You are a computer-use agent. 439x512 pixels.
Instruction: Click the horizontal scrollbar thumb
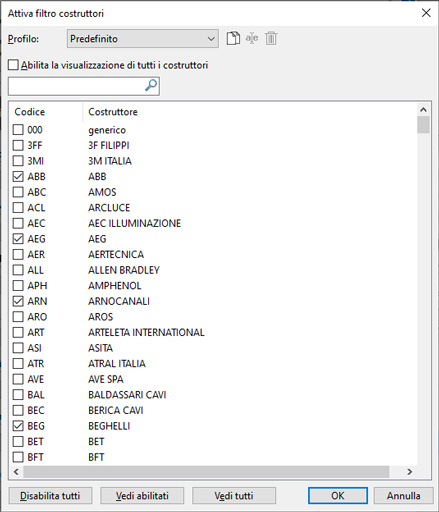pyautogui.click(x=206, y=472)
